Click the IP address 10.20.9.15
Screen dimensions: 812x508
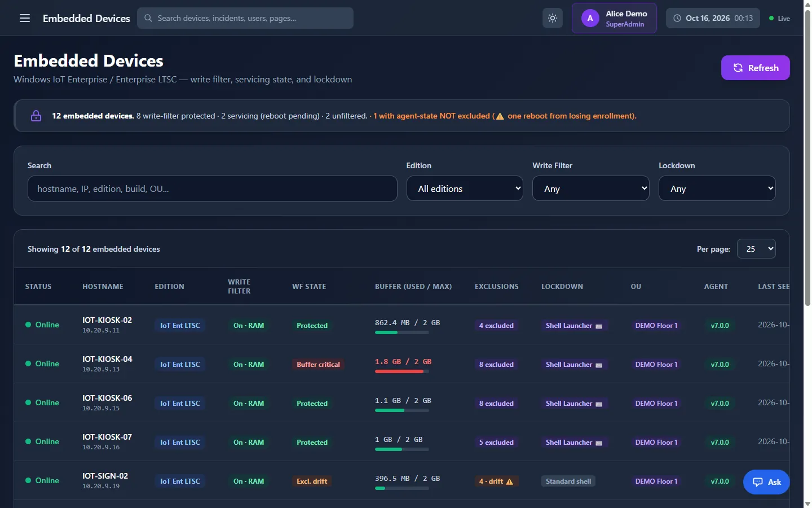101,408
